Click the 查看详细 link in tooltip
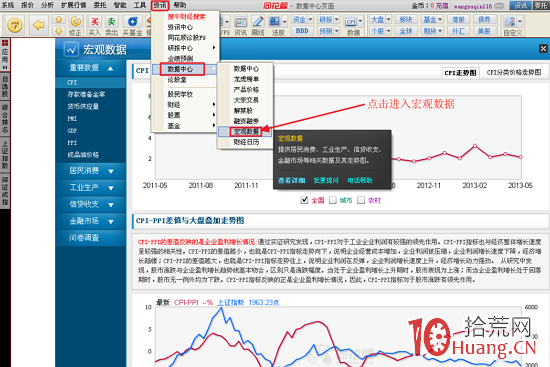550x367 pixels. [291, 180]
